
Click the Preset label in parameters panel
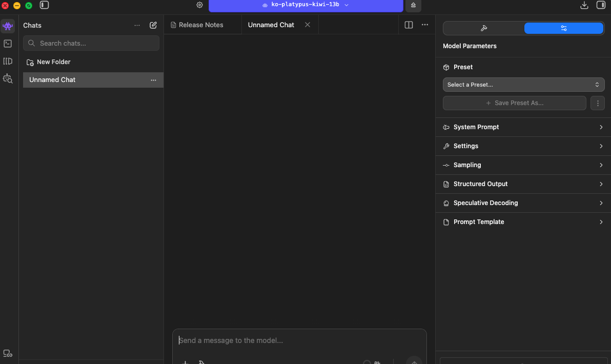point(463,67)
